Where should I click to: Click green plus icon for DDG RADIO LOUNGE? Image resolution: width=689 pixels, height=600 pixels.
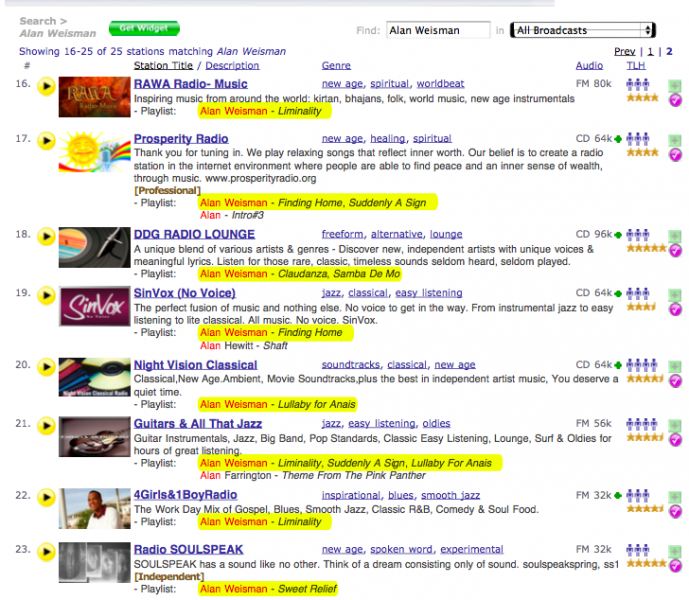(675, 234)
